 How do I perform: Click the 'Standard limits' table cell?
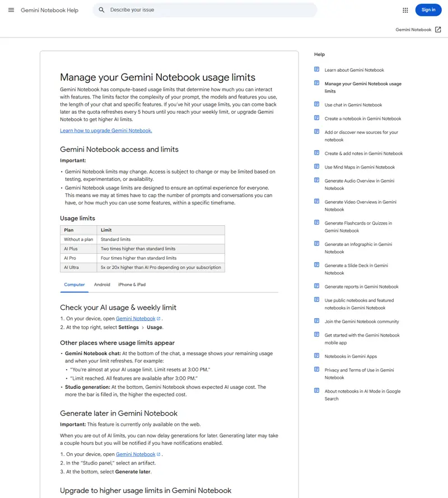pyautogui.click(x=161, y=239)
